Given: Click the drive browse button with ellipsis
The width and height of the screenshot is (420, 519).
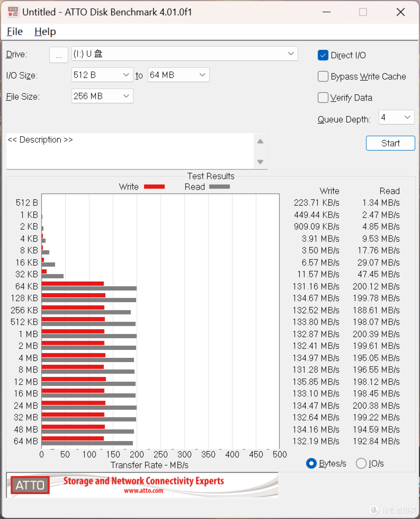Looking at the screenshot, I should [59, 55].
